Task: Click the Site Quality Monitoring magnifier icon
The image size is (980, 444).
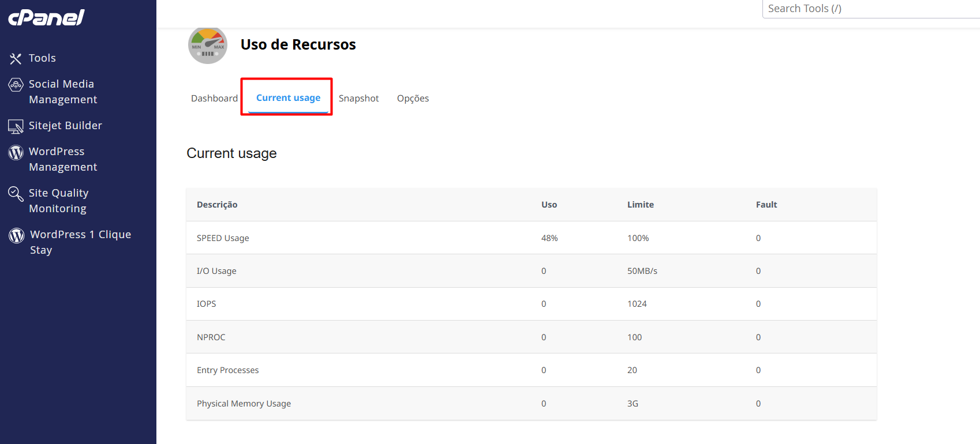Action: pyautogui.click(x=16, y=194)
